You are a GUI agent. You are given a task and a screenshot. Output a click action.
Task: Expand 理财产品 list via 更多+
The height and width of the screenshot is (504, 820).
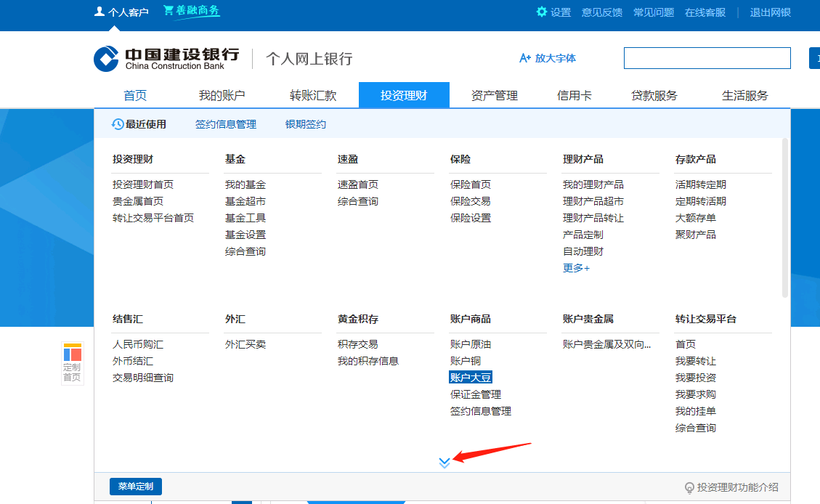[576, 268]
